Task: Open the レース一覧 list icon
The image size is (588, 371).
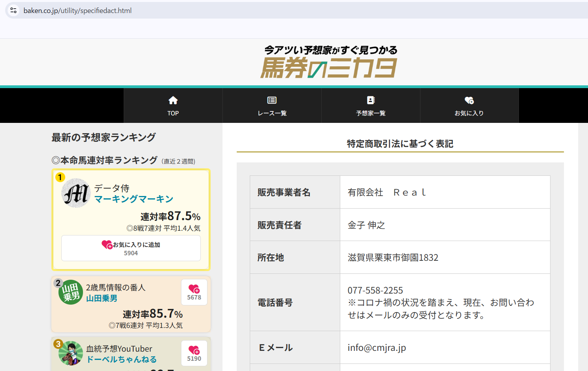Action: pyautogui.click(x=272, y=100)
